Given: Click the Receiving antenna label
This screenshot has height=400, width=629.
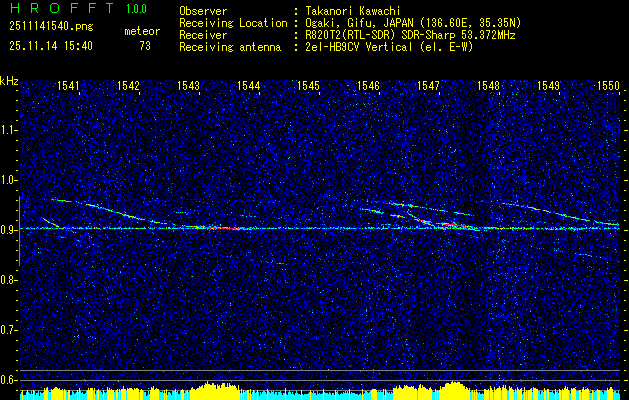Looking at the screenshot, I should (x=230, y=47).
